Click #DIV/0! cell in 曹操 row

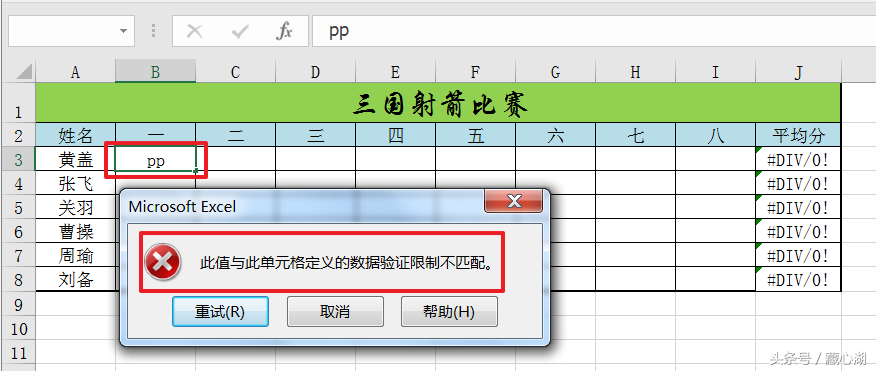coord(798,231)
